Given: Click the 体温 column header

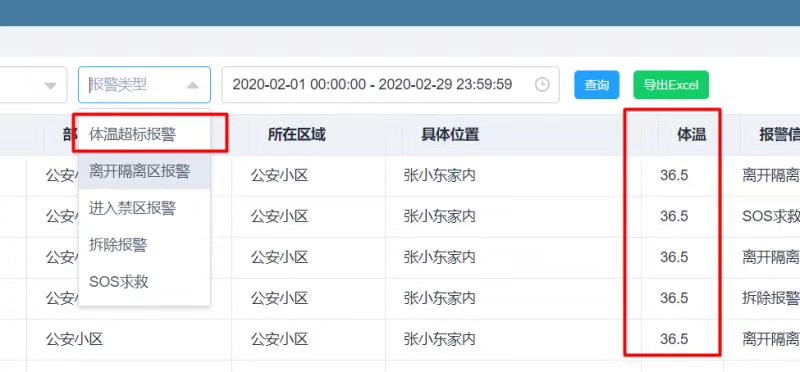Looking at the screenshot, I should pos(691,135).
